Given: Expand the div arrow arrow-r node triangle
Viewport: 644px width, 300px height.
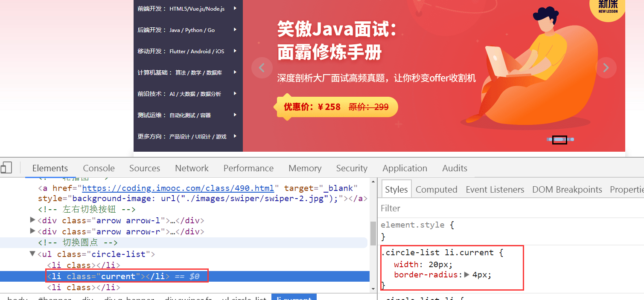Looking at the screenshot, I should click(x=32, y=231).
